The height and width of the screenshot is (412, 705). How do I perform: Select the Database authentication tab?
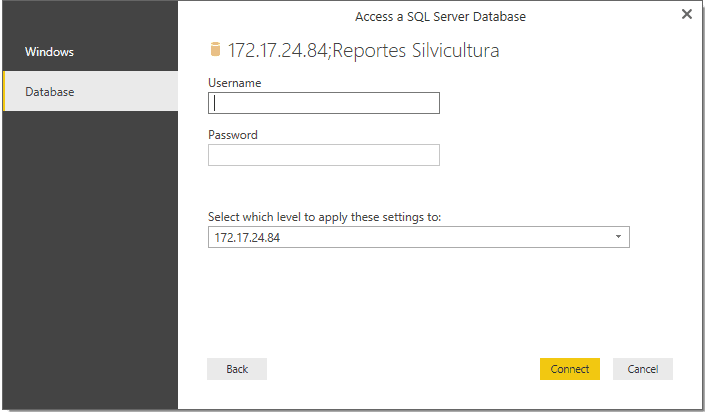point(90,91)
